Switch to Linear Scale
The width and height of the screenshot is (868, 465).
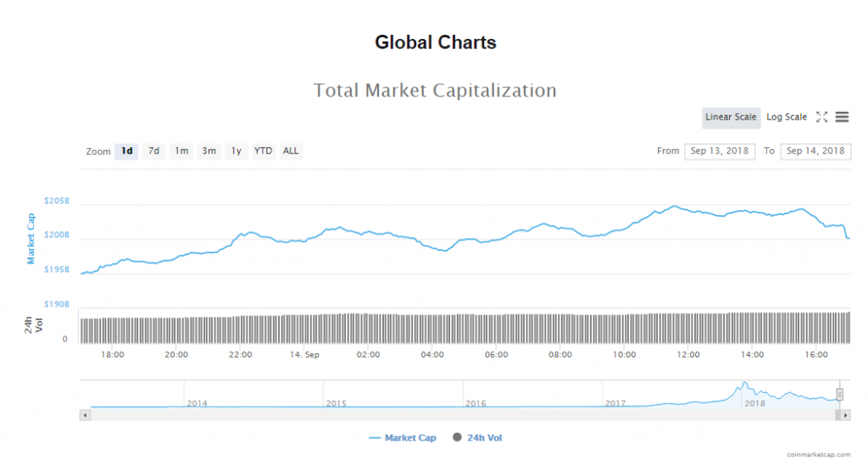(x=731, y=118)
